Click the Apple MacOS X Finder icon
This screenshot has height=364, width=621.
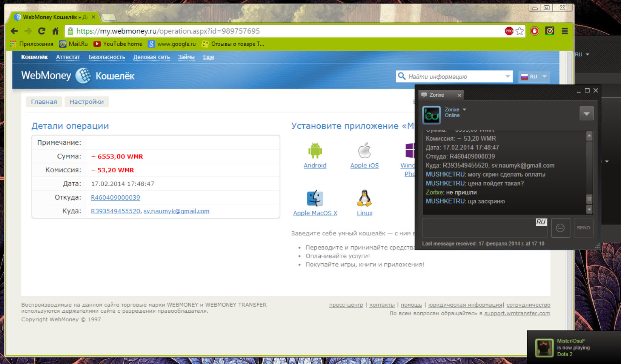[315, 198]
